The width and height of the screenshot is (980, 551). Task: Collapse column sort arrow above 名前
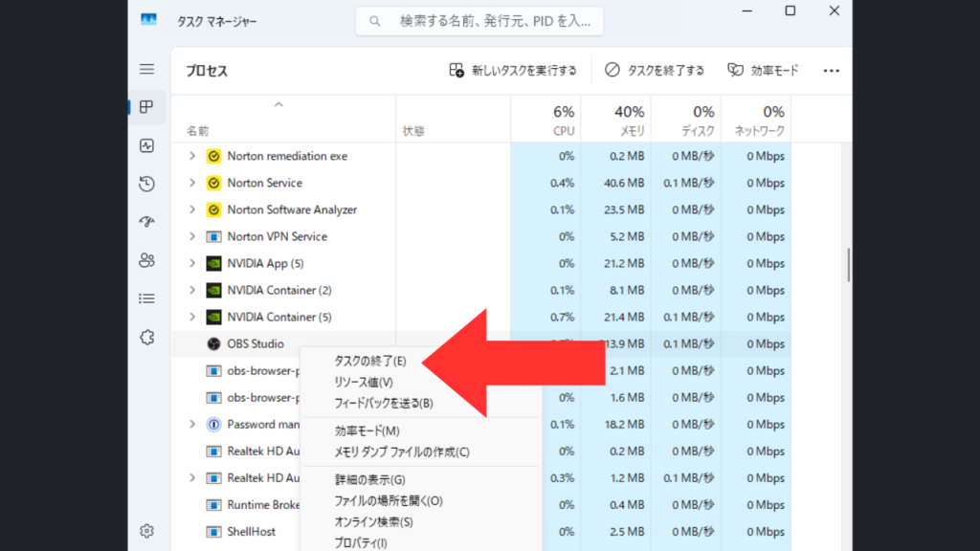(278, 105)
